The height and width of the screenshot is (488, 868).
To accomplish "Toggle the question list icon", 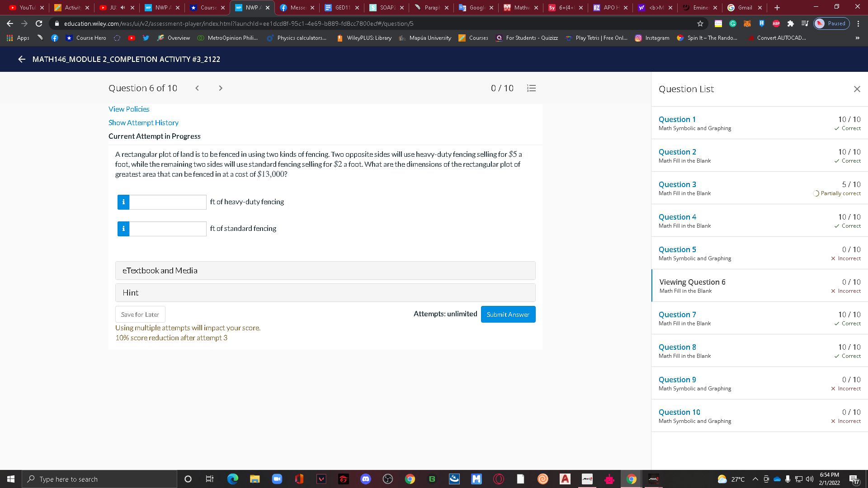I will tap(531, 88).
